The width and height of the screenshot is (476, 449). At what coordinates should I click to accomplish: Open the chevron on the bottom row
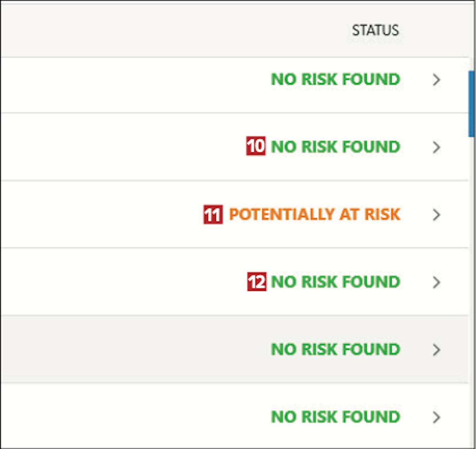[x=437, y=417]
